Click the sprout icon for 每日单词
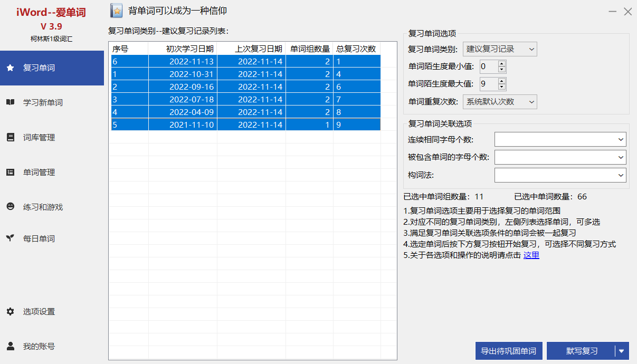637x364 pixels. tap(10, 238)
